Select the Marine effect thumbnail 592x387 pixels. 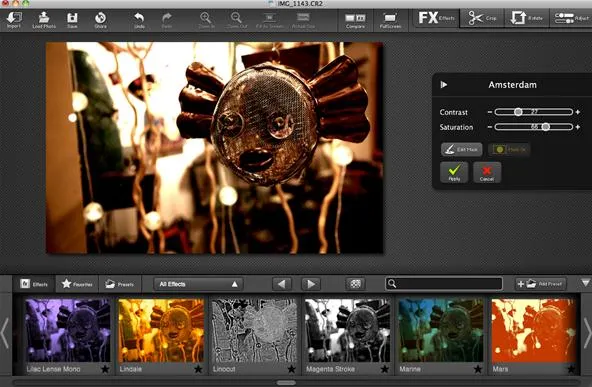point(441,330)
